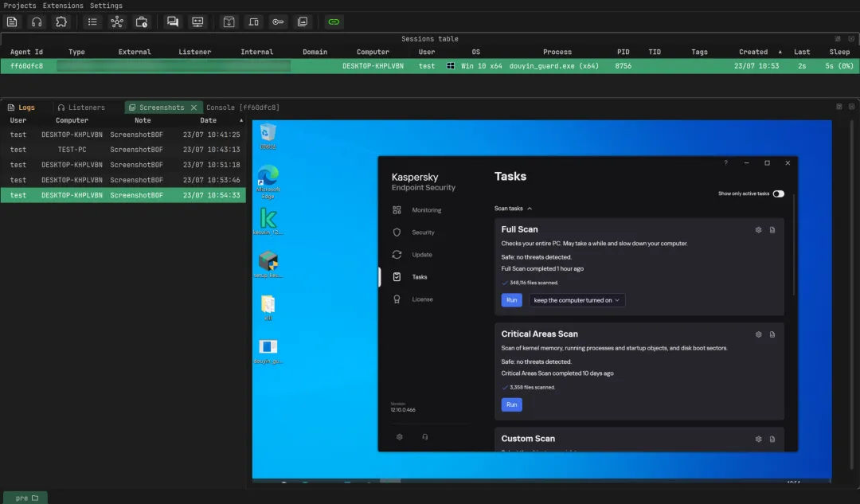The width and height of the screenshot is (860, 504).
Task: Select screenshot entry dated 23/07 10:41:25
Action: tap(123, 135)
